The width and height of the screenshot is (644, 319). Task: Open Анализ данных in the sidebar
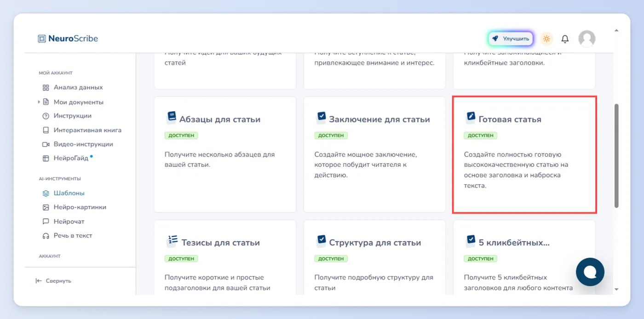pos(78,87)
